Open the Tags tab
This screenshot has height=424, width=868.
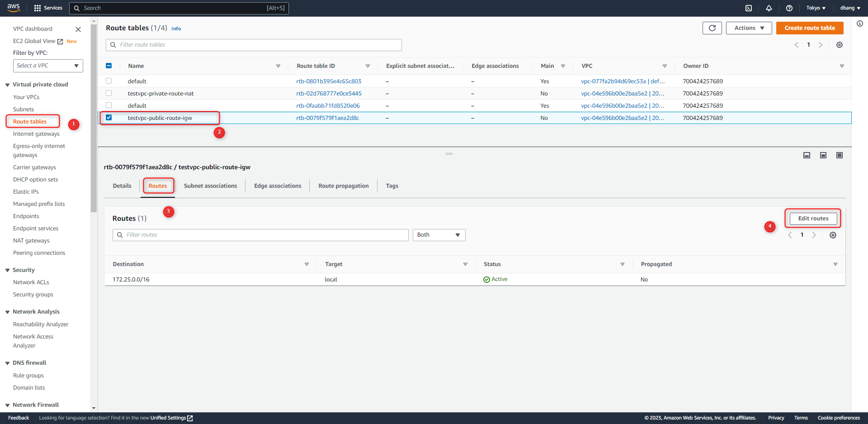click(x=392, y=186)
